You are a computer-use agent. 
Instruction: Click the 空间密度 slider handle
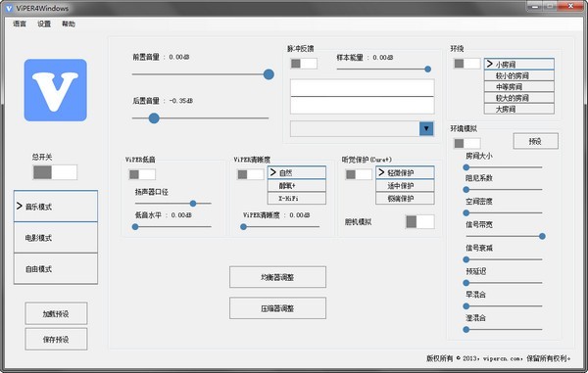click(466, 213)
